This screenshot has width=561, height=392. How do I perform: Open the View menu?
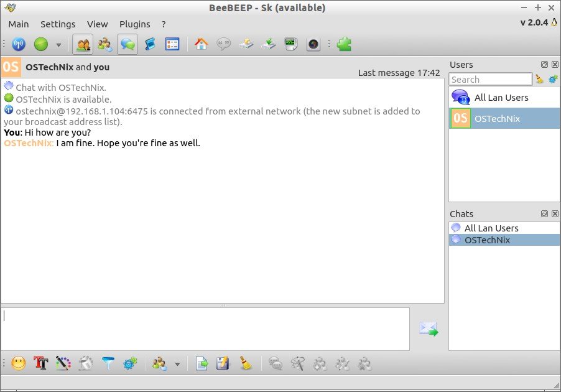point(97,24)
